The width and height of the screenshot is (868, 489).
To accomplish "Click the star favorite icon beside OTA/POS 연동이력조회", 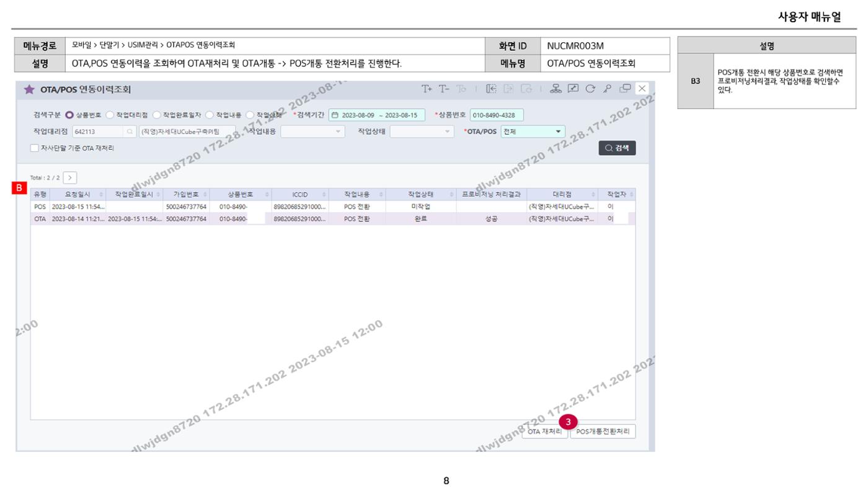I will (x=29, y=89).
